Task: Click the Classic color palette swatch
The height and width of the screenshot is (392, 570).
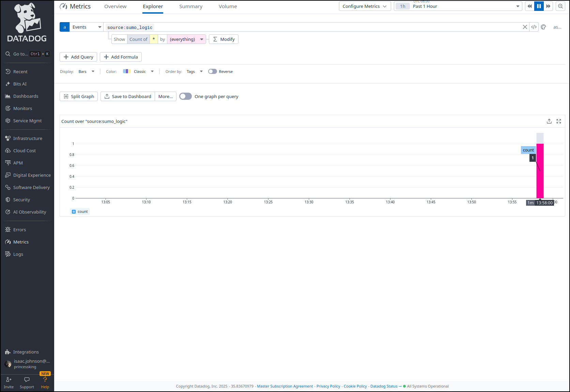Action: 127,72
